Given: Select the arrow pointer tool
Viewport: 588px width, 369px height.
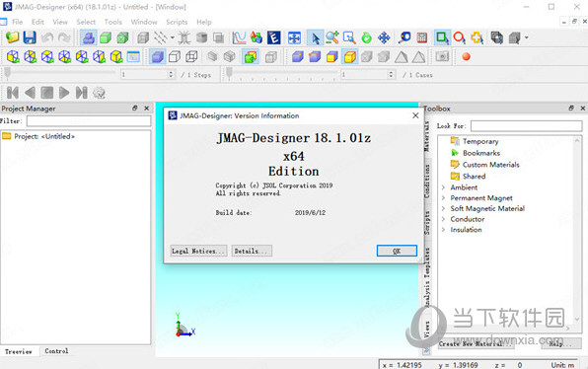Looking at the screenshot, I should [316, 37].
